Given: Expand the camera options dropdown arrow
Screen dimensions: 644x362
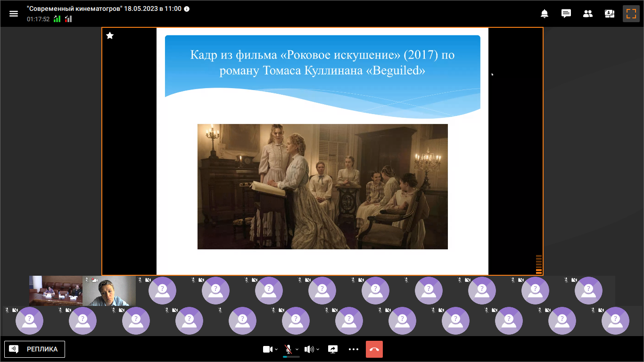Looking at the screenshot, I should click(x=277, y=349).
